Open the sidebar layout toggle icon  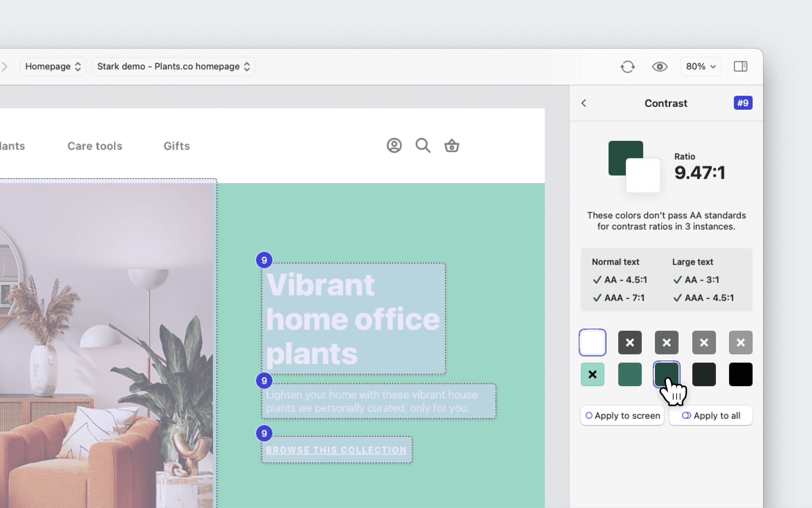[740, 66]
